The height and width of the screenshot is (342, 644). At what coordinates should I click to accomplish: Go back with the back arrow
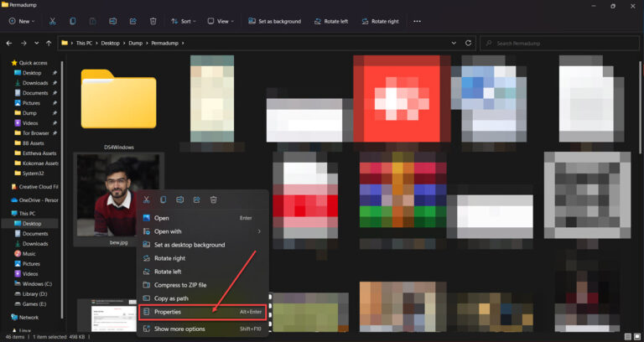(9, 43)
